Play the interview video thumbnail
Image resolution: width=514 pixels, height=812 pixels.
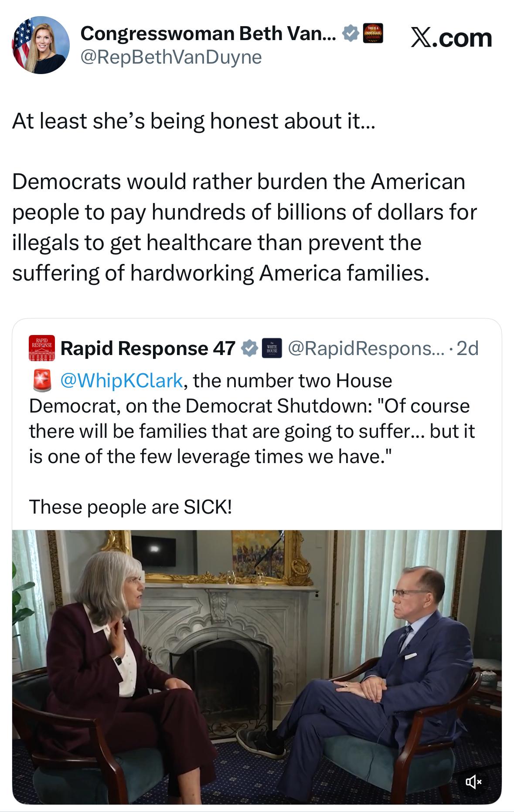[x=257, y=667]
